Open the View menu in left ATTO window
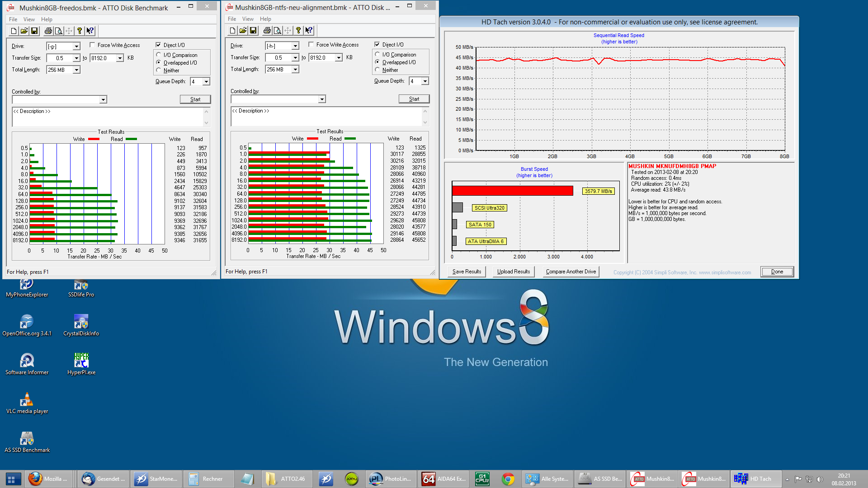868x488 pixels. 29,19
